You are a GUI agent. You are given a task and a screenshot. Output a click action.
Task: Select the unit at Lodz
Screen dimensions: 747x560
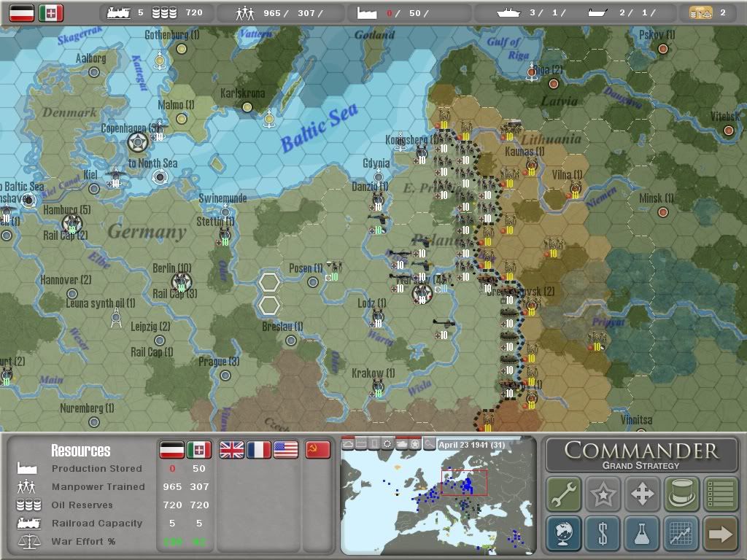coord(378,318)
